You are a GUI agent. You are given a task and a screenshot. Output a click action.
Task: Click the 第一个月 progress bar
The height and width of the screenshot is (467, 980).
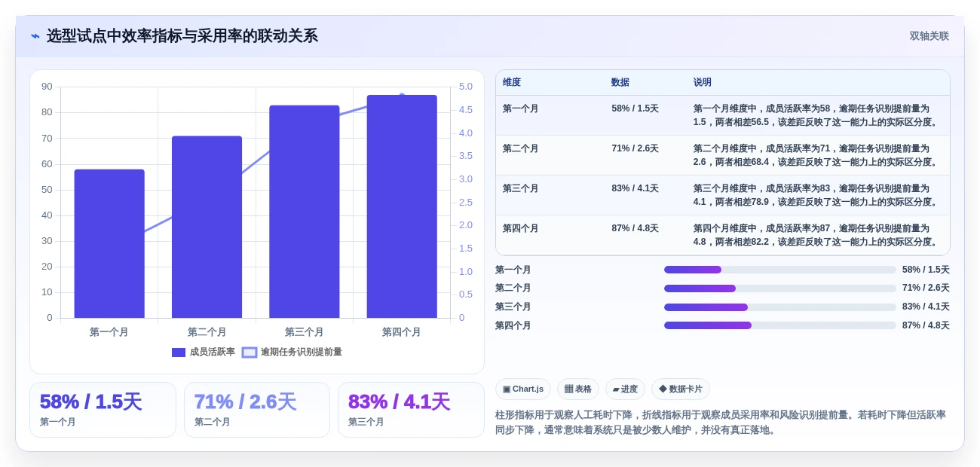(x=780, y=270)
